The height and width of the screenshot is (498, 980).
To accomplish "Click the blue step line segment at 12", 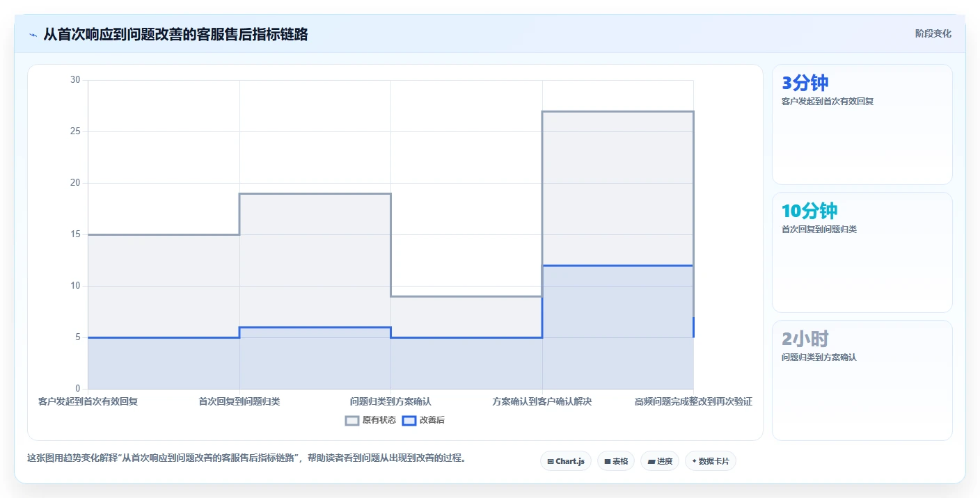I will pos(618,266).
